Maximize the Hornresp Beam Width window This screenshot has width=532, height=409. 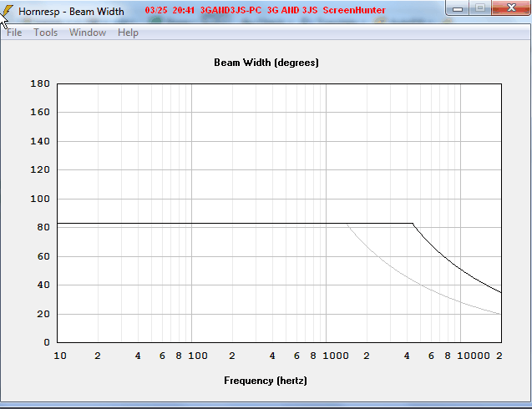click(x=479, y=8)
